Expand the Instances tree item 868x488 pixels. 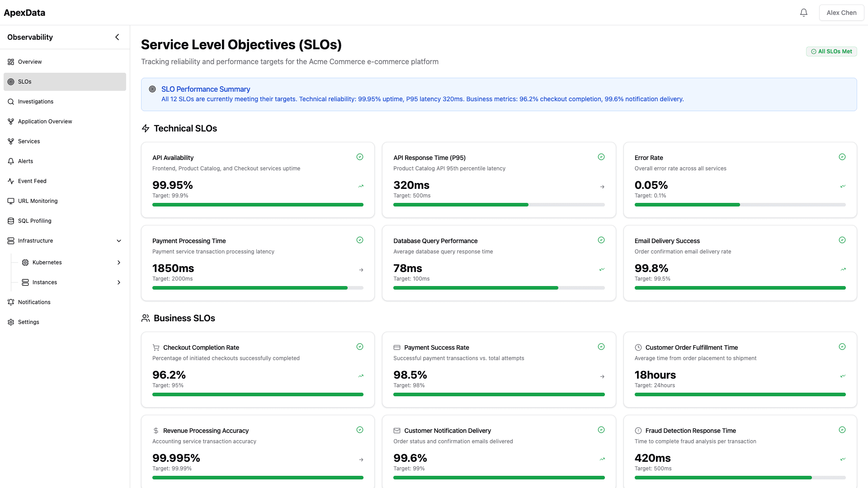(118, 282)
